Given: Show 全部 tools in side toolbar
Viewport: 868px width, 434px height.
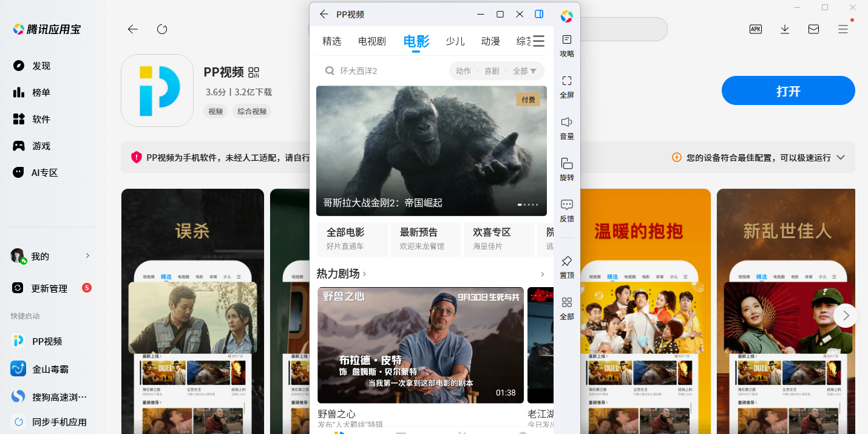Looking at the screenshot, I should [x=566, y=308].
